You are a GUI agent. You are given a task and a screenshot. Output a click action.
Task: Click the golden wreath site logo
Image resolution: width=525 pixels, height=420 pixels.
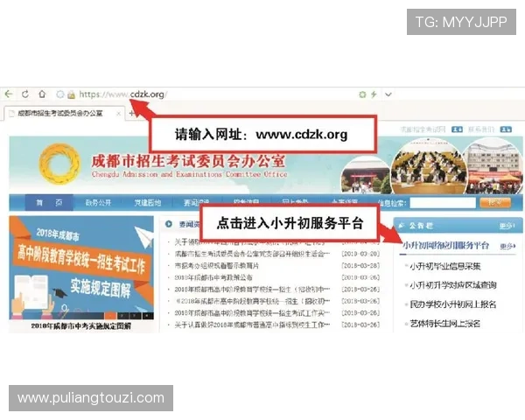coord(59,164)
